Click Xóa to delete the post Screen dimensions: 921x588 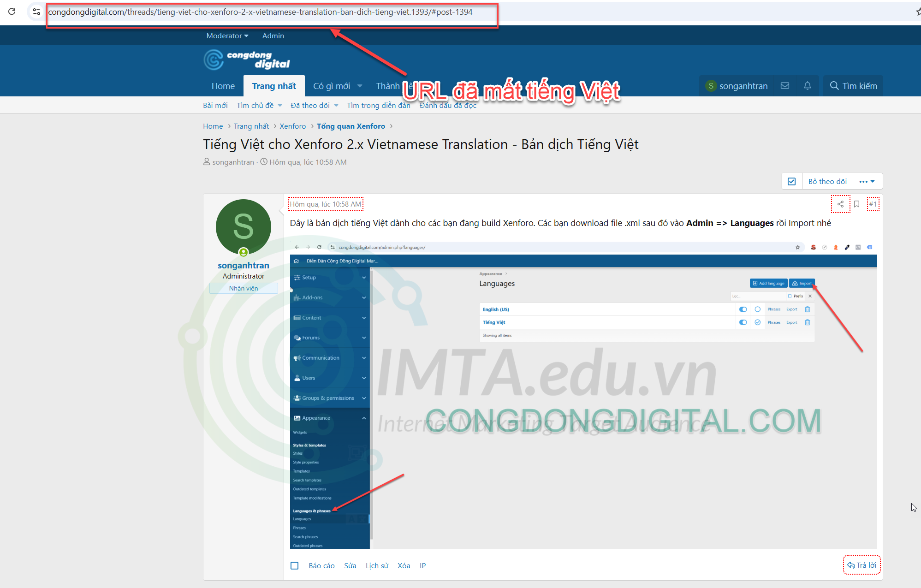tap(404, 565)
